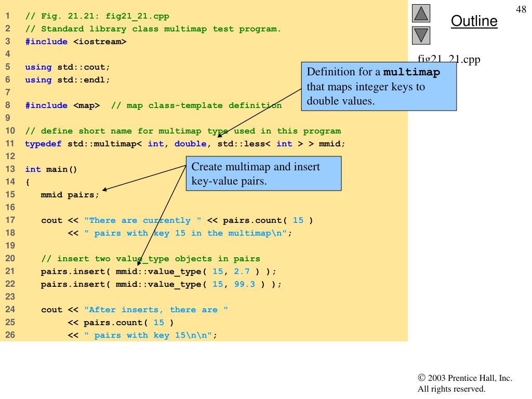Click the 'mmid;' type name on line 11
The image size is (532, 399).
point(332,143)
